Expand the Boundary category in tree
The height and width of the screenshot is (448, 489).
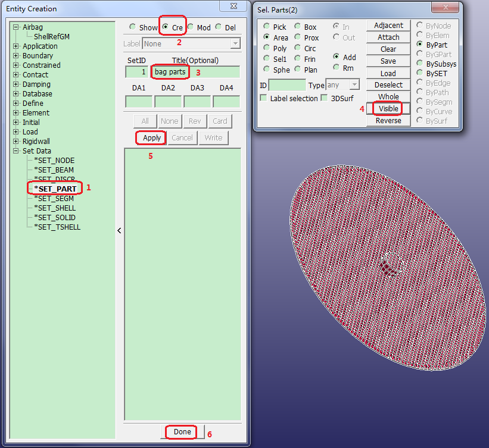(16, 56)
